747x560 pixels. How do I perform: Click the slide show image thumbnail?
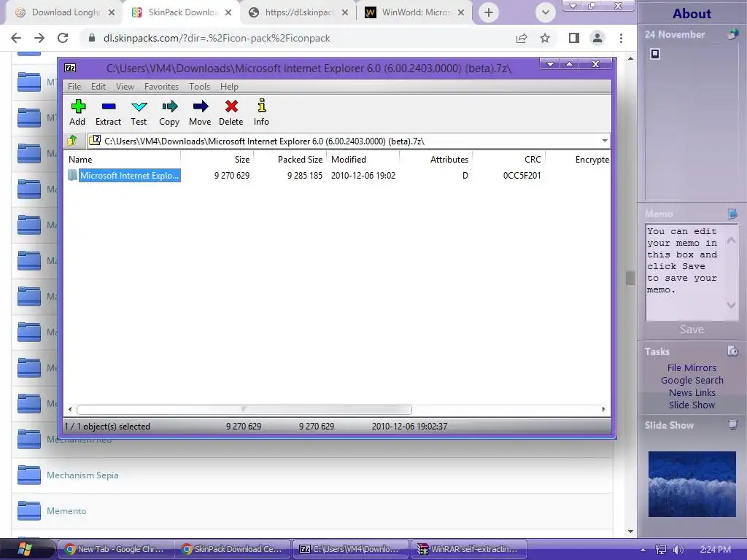[692, 484]
